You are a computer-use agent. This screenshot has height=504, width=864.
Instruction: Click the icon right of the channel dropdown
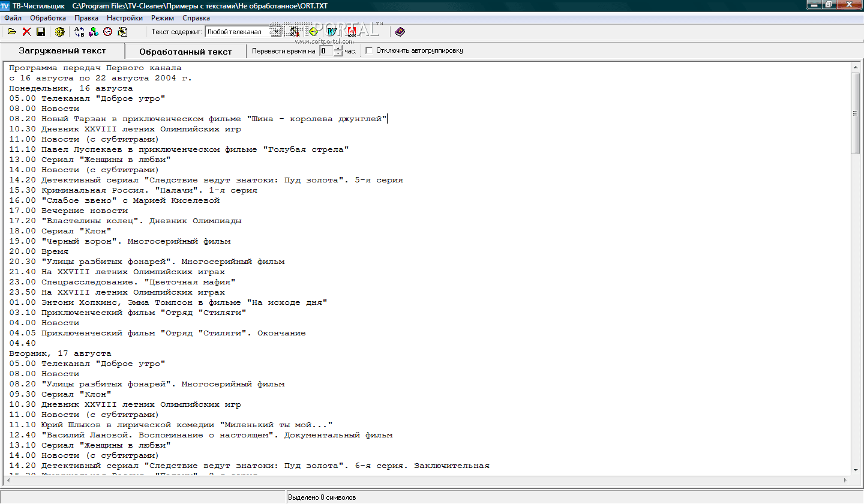point(295,32)
